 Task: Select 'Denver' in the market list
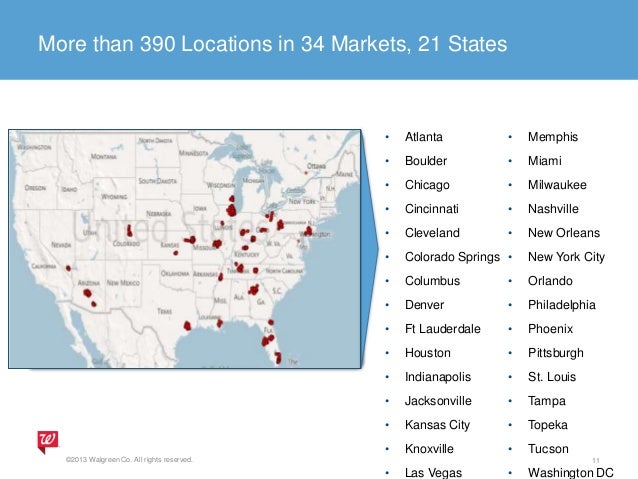424,305
